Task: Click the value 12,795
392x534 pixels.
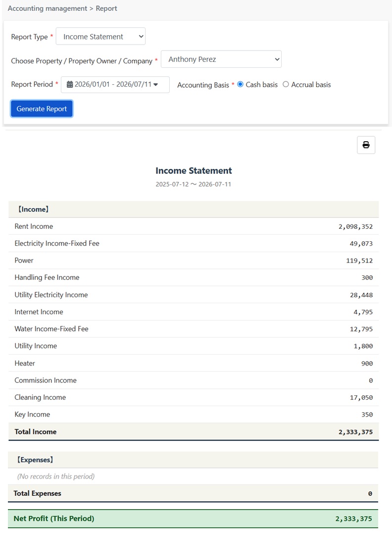Action: [361, 329]
